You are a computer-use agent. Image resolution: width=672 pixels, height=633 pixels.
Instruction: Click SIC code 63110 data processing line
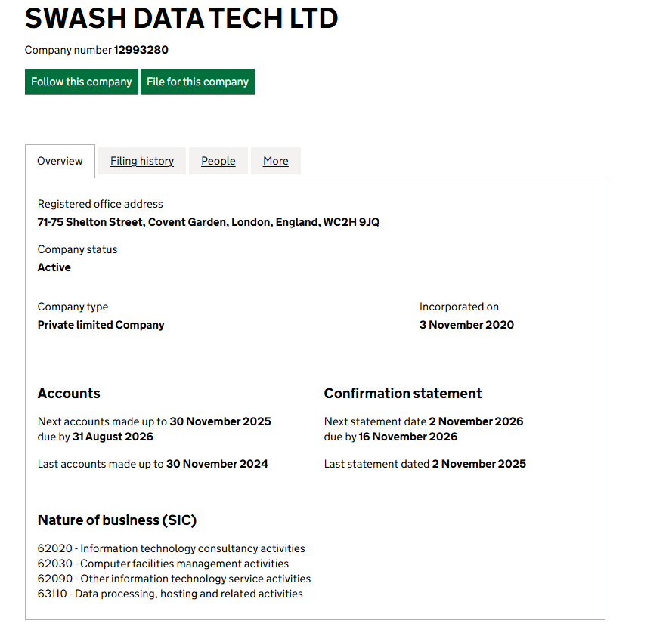(x=170, y=594)
